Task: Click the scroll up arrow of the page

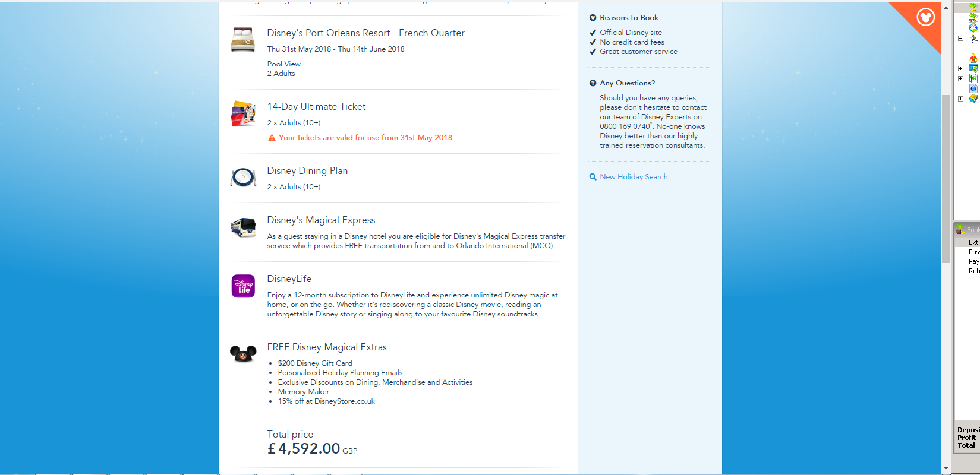Action: 946,8
